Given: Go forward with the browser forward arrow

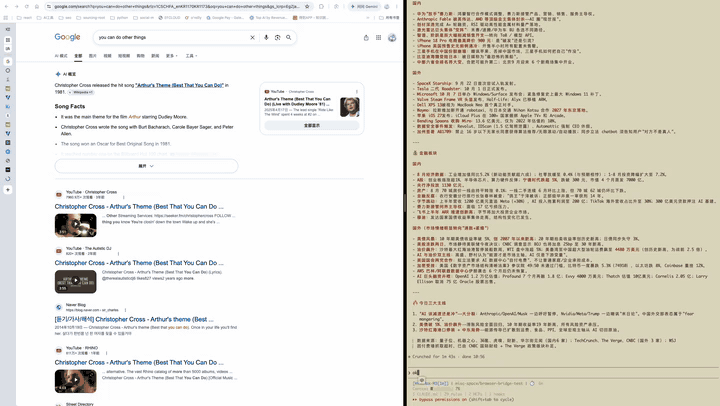Looking at the screenshot, I should [x=17, y=6].
